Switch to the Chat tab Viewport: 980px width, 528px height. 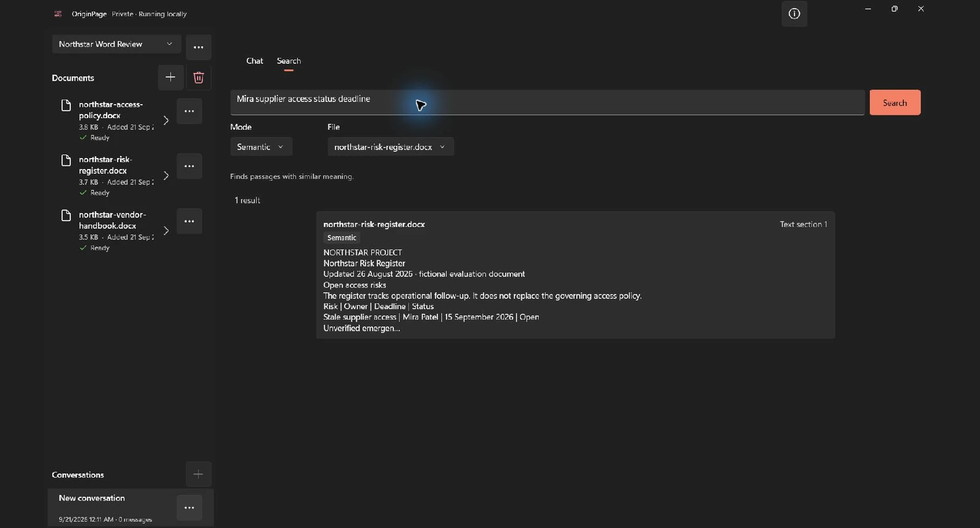254,61
